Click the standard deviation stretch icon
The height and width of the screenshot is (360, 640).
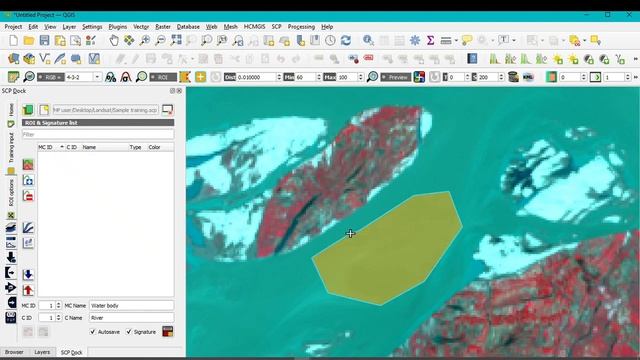tap(126, 77)
